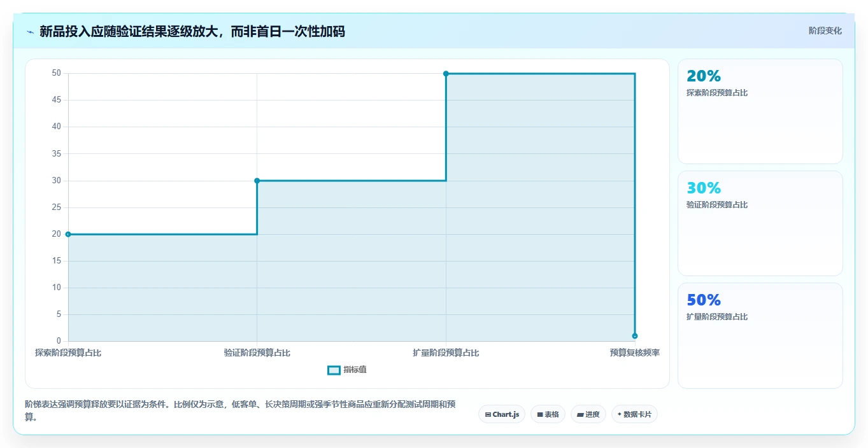Click y-axis tick value 10
The width and height of the screenshot is (868, 448).
tap(57, 288)
